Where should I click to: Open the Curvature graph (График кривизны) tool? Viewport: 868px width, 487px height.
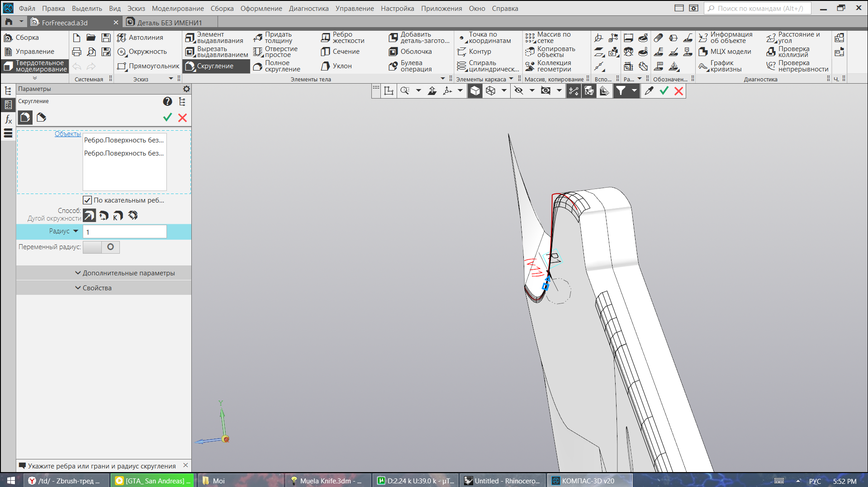720,66
